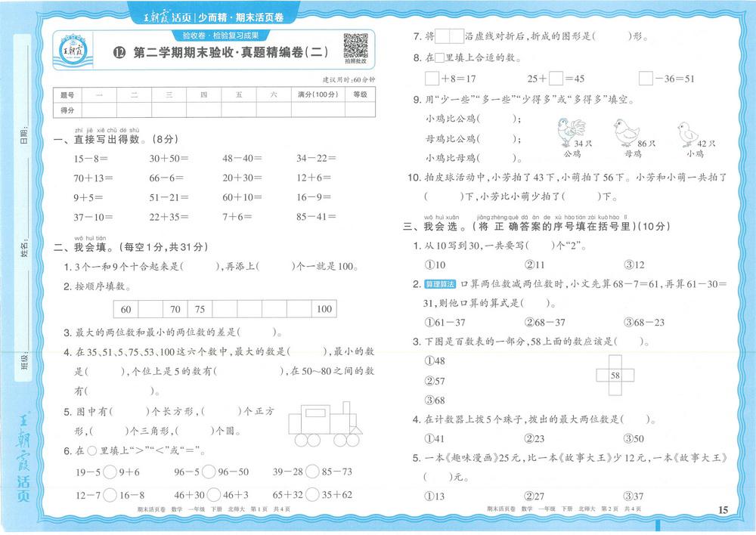Select the chick picture labeled 小鸡
Screen dimensions: 756x535
click(686, 134)
